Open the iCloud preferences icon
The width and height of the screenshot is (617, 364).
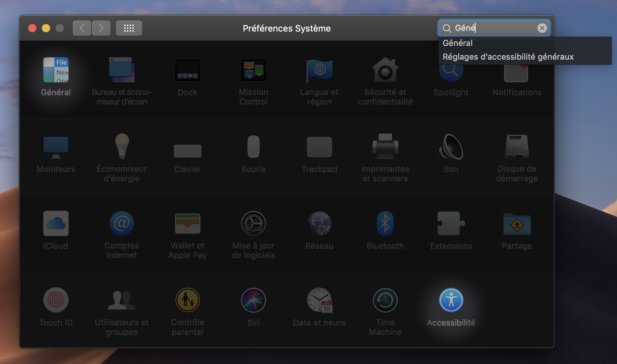coord(56,224)
